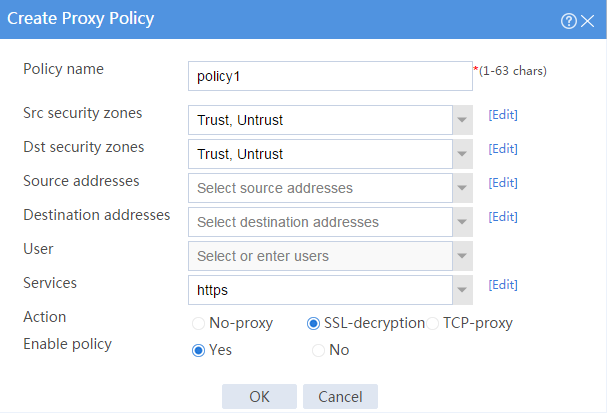
Task: Select the No-proxy action radio button
Action: click(x=198, y=323)
